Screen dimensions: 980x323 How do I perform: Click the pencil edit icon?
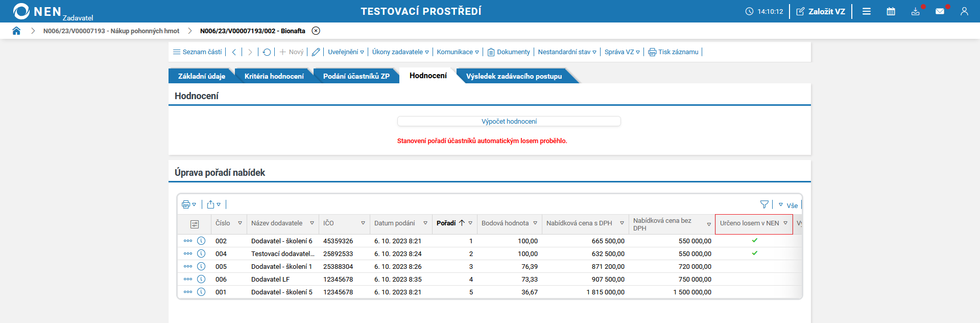point(316,52)
